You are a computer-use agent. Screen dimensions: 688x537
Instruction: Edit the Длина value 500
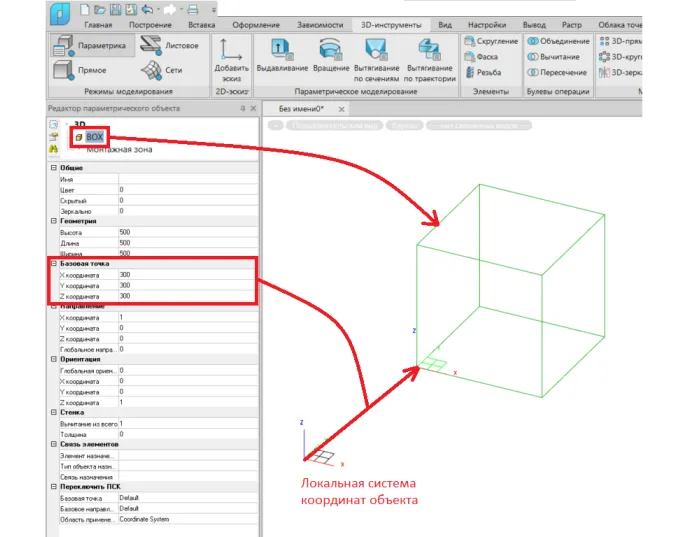click(x=188, y=243)
